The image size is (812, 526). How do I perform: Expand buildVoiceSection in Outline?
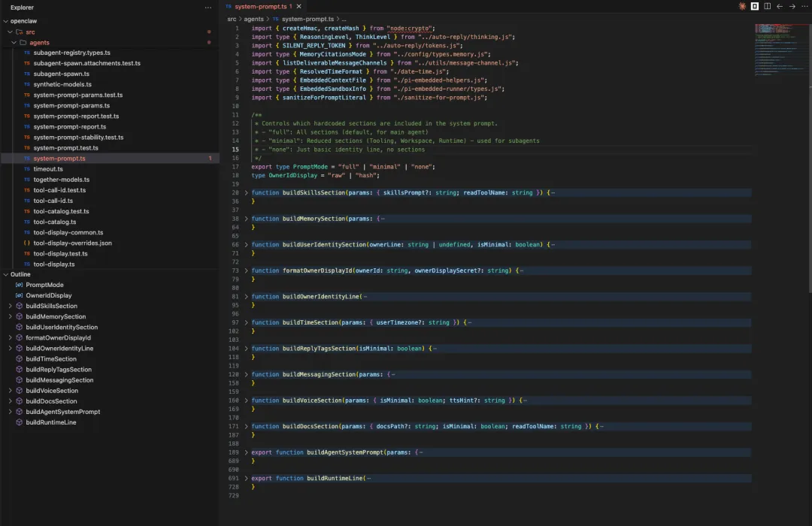coord(10,390)
